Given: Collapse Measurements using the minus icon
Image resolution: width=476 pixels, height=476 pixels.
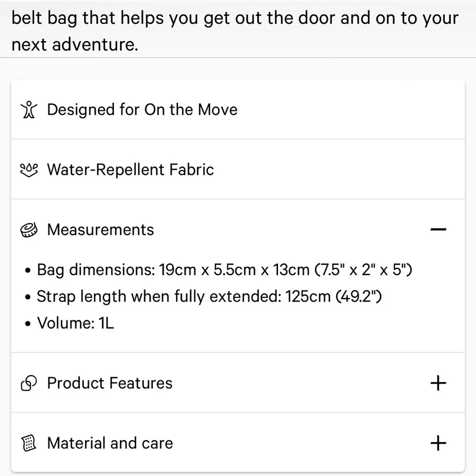Looking at the screenshot, I should coord(438,230).
